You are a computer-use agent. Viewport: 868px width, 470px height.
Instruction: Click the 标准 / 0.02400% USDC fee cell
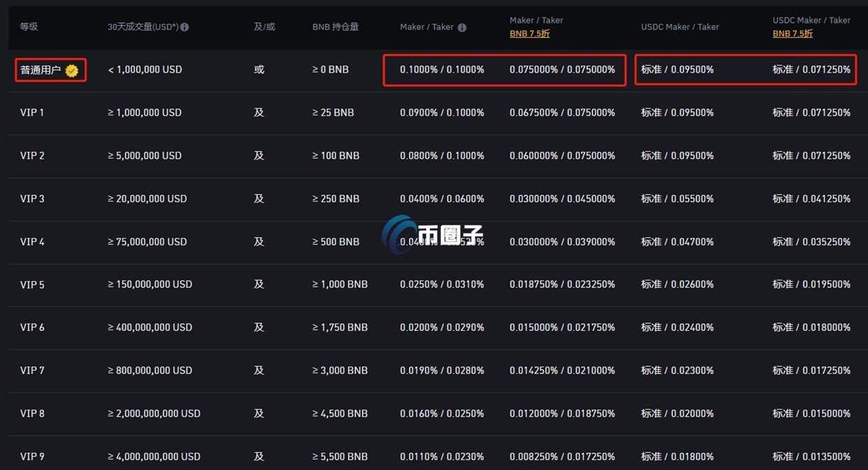pos(677,327)
